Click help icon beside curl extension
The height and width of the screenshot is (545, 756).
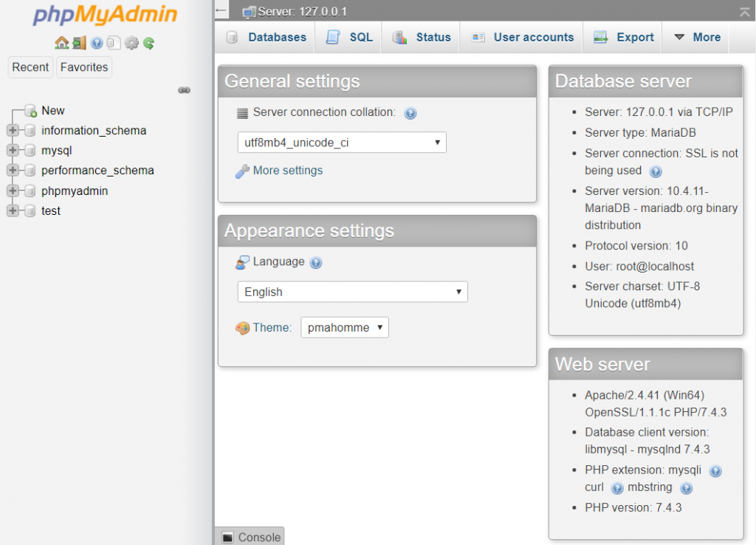coord(617,488)
